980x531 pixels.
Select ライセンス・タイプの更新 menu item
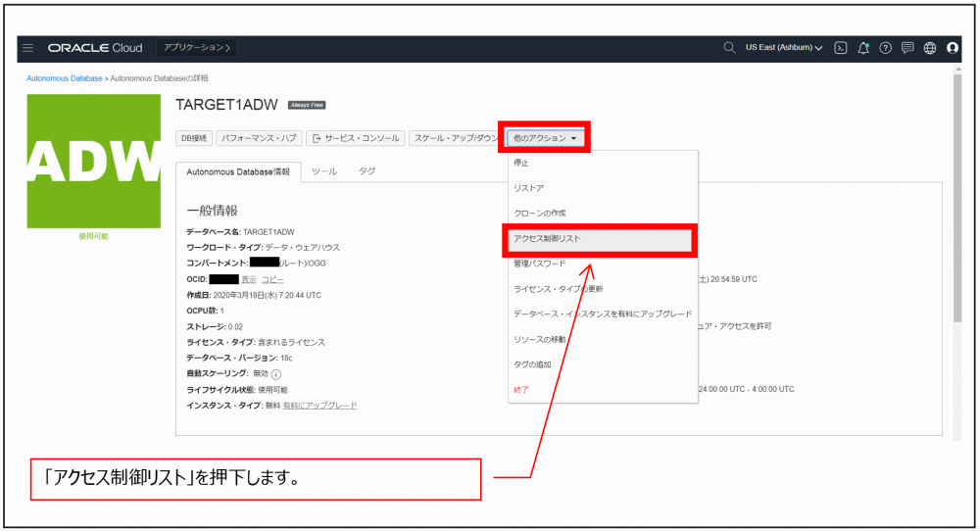[x=603, y=289]
